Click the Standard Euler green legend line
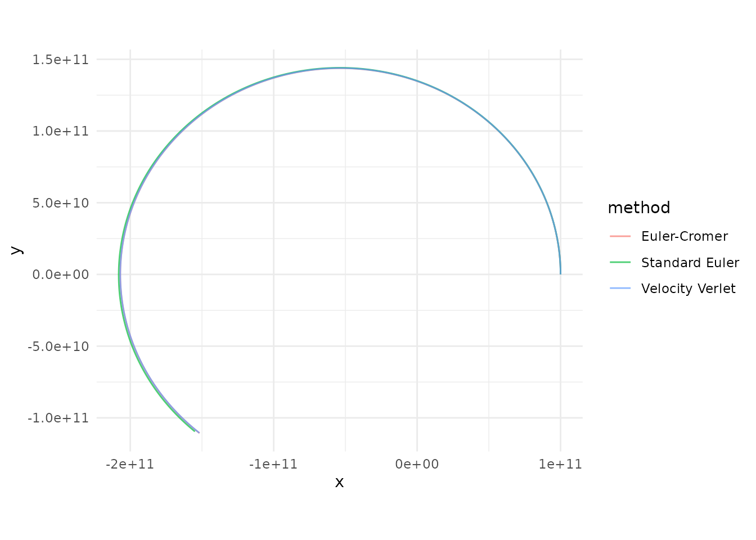Screen dimensions: 756x540 pyautogui.click(x=620, y=263)
